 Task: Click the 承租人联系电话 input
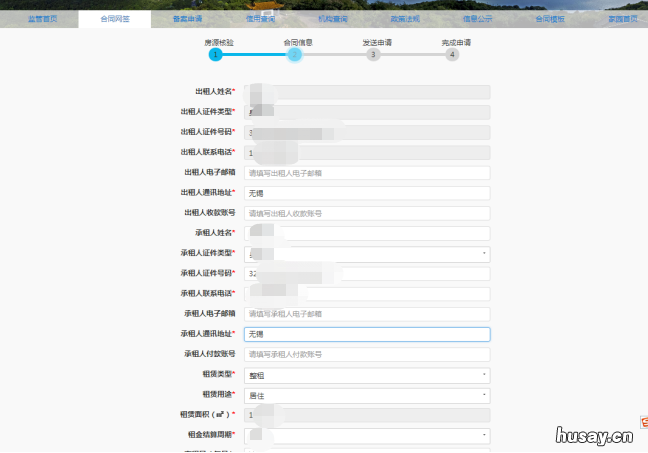coord(367,294)
